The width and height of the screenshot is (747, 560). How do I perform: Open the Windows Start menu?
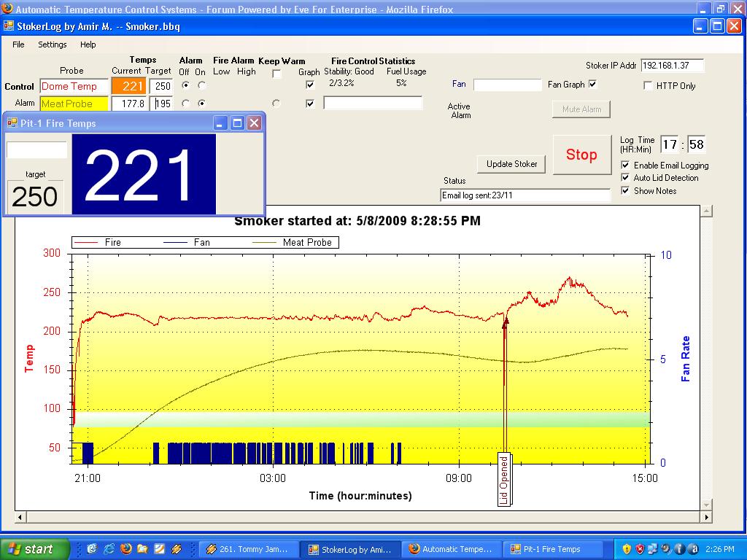[x=35, y=549]
